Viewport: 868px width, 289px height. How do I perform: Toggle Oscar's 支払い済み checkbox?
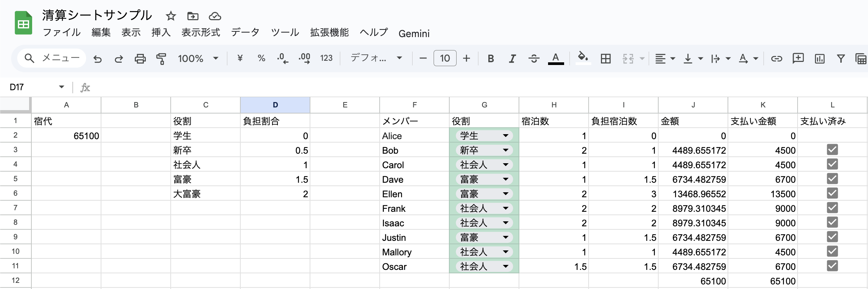[832, 266]
